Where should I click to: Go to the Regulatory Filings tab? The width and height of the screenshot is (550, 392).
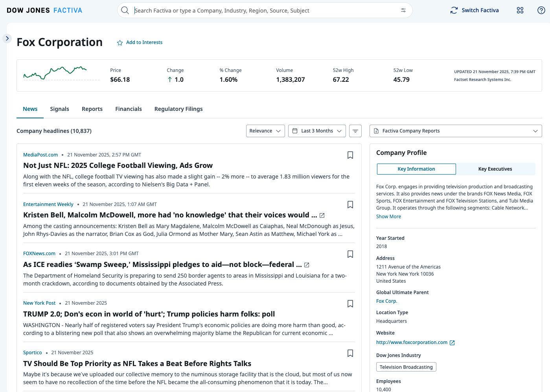[178, 109]
